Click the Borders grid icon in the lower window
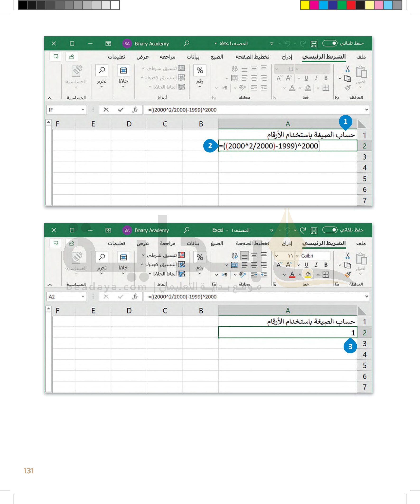Image resolution: width=420 pixels, height=504 pixels. tap(325, 274)
